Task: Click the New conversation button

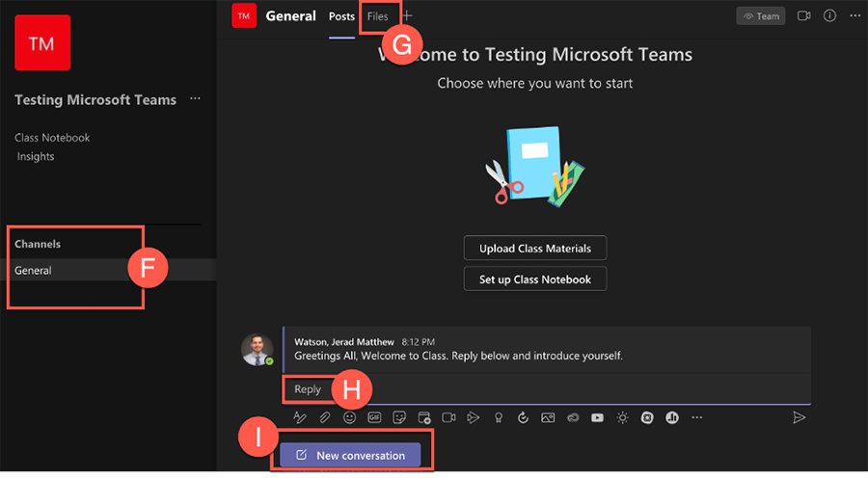Action: pyautogui.click(x=350, y=455)
